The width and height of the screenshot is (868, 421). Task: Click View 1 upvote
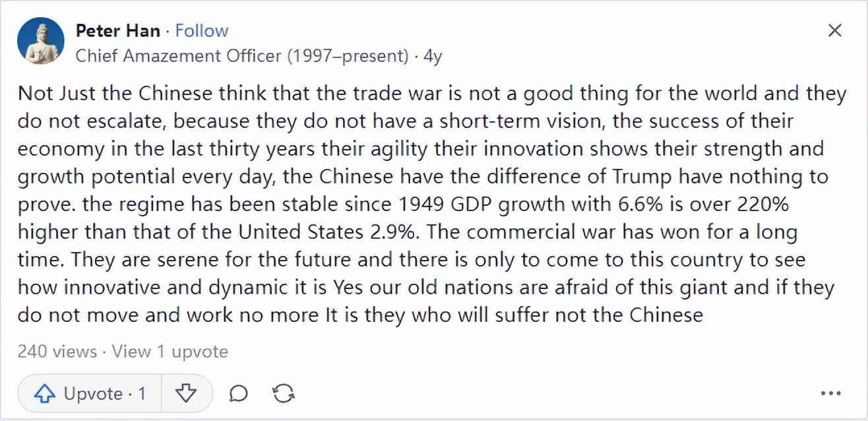tap(170, 352)
